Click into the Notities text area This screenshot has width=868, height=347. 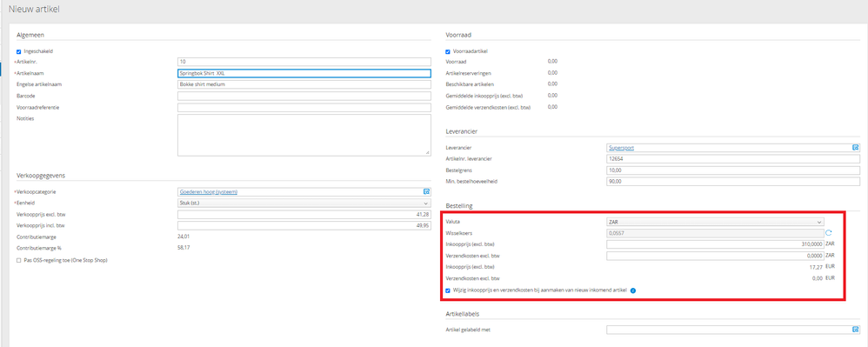coord(304,135)
